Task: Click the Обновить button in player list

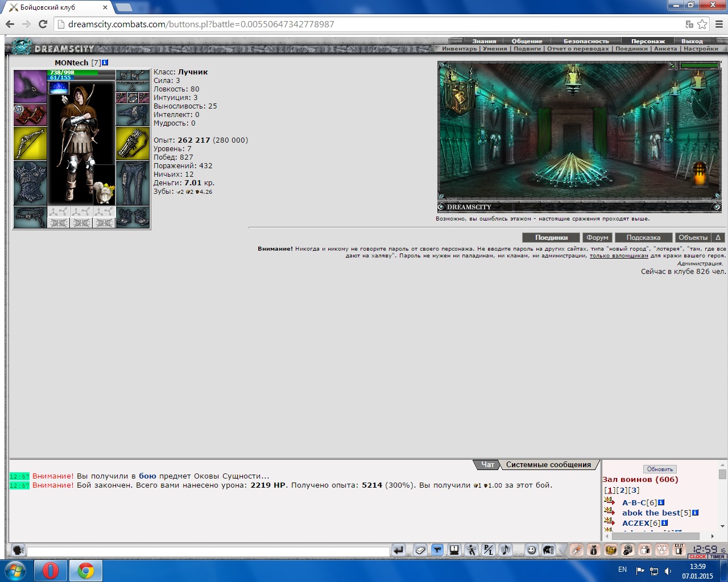Action: (660, 469)
